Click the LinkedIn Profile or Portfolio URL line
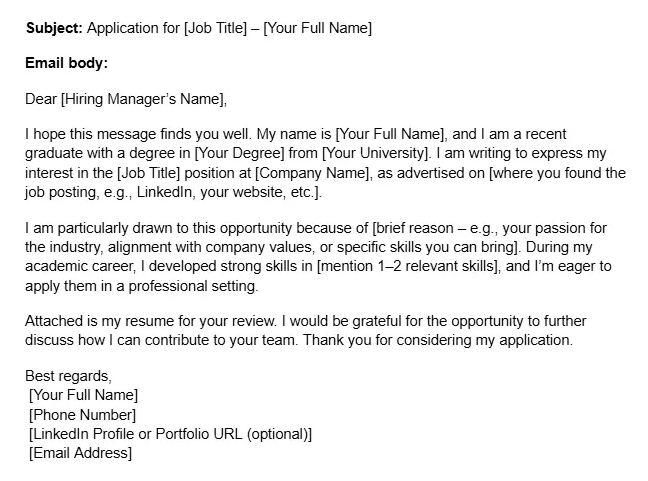The image size is (648, 481). (x=170, y=434)
